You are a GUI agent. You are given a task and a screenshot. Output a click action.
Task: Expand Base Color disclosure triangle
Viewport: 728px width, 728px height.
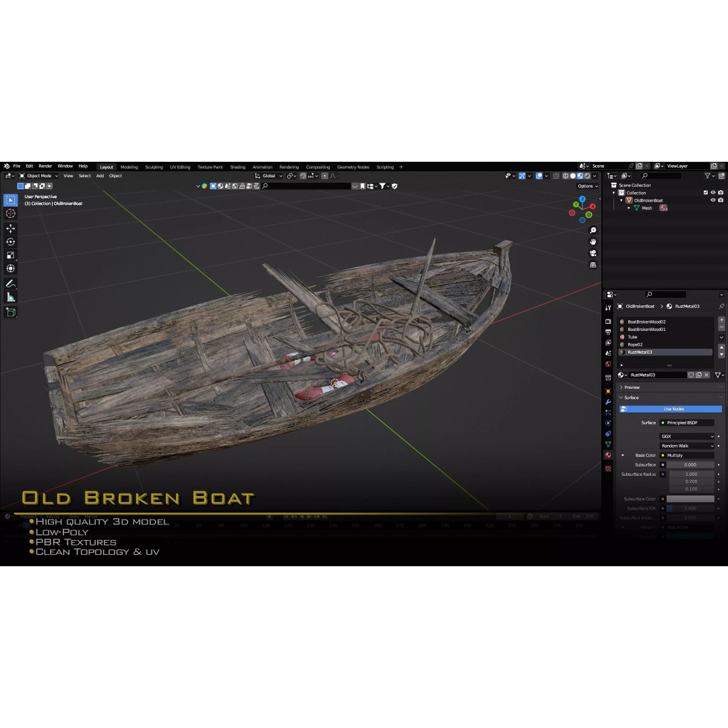pos(623,456)
